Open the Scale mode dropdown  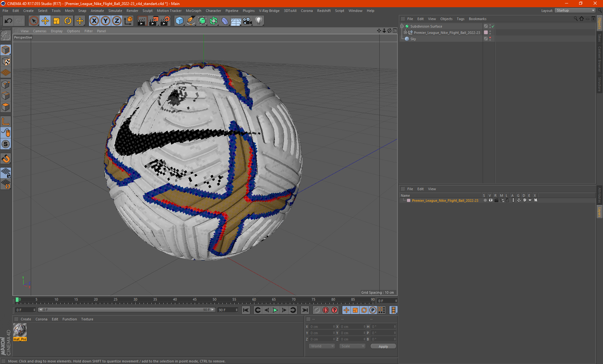point(352,346)
